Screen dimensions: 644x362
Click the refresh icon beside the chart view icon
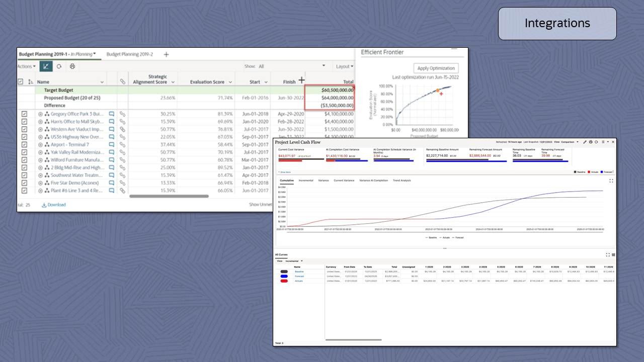(x=58, y=66)
